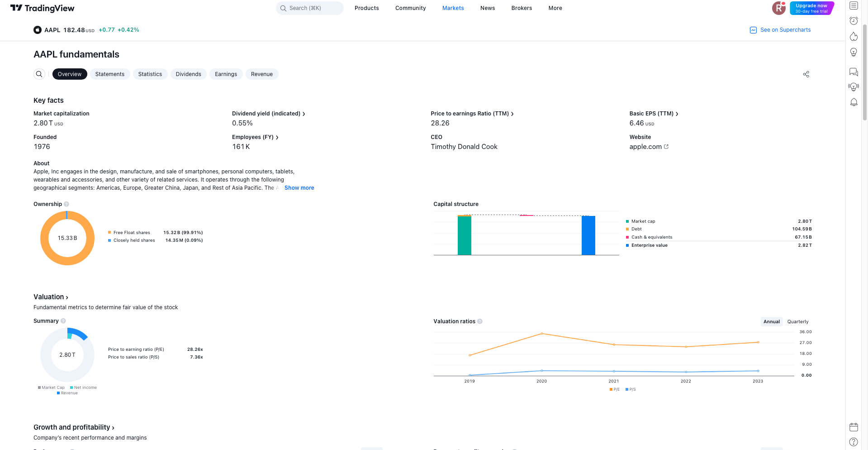Screen dimensions: 868x450
Task: Click the Search input field
Action: click(310, 8)
